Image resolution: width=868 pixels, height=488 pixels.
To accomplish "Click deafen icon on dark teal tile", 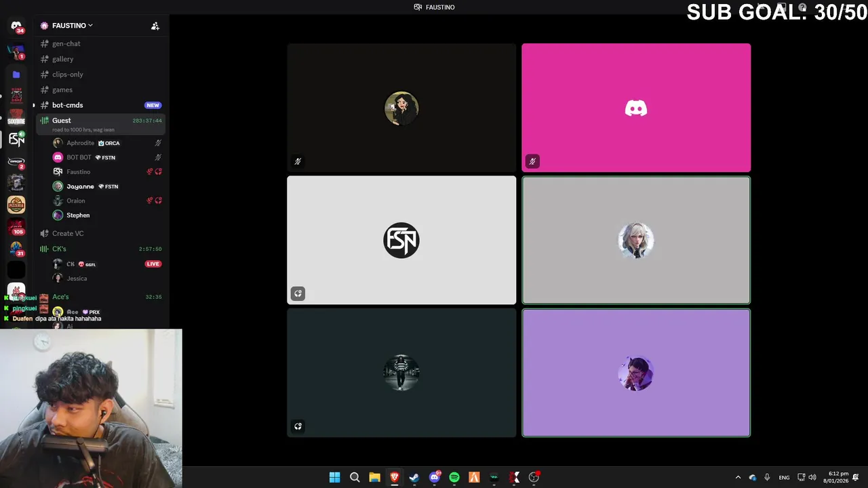I will [x=298, y=426].
